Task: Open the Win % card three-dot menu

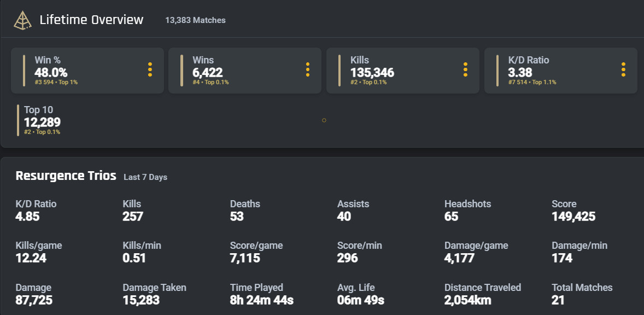Action: [150, 70]
